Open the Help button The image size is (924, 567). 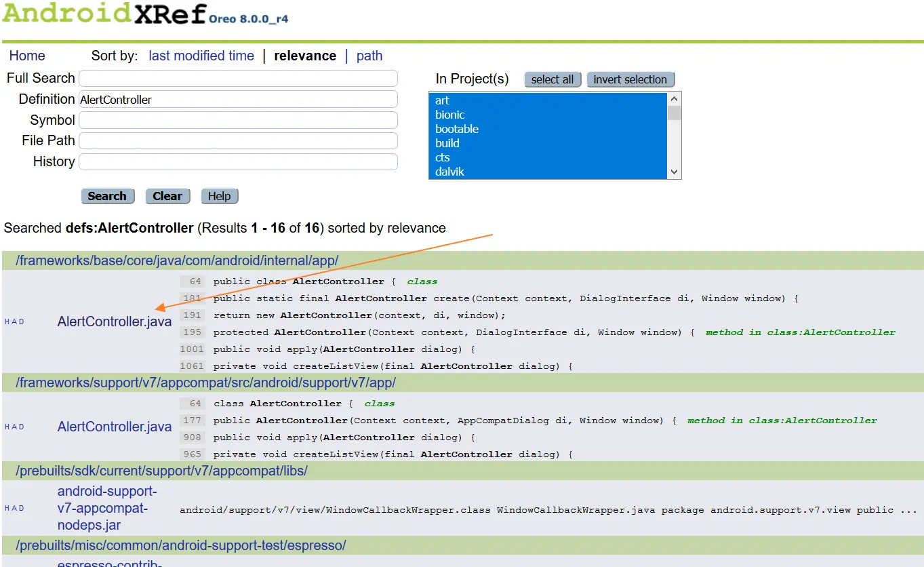pyautogui.click(x=219, y=196)
